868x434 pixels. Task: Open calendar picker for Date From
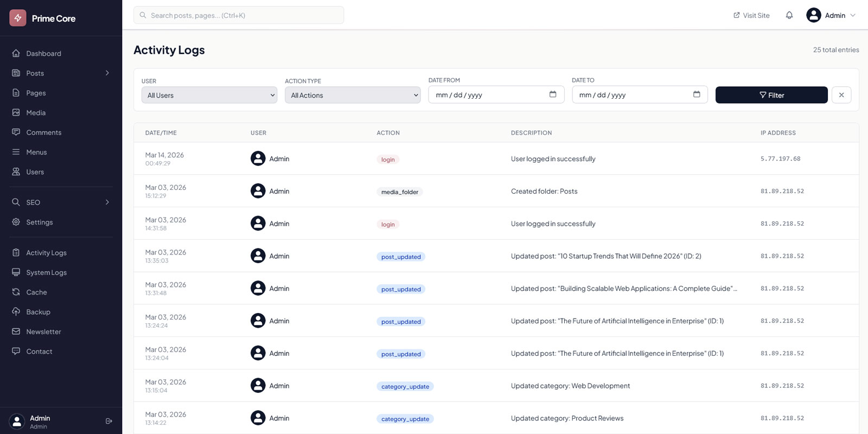pos(553,94)
